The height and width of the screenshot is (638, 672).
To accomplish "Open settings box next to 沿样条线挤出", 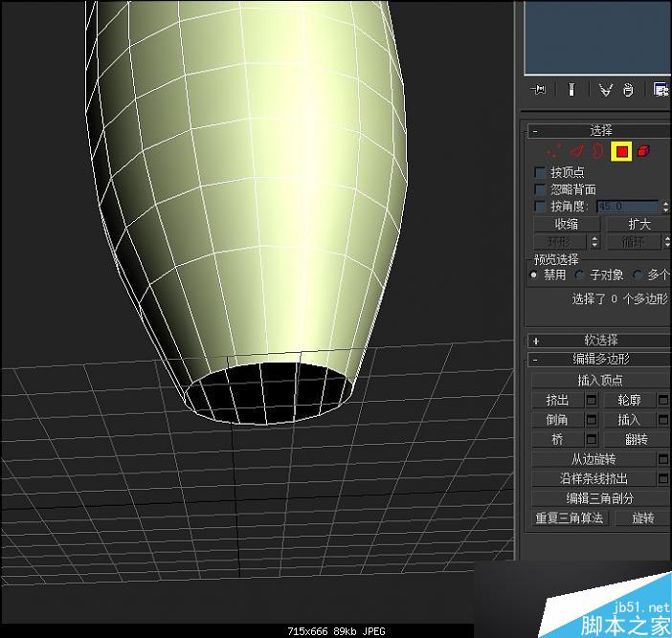I will click(663, 478).
